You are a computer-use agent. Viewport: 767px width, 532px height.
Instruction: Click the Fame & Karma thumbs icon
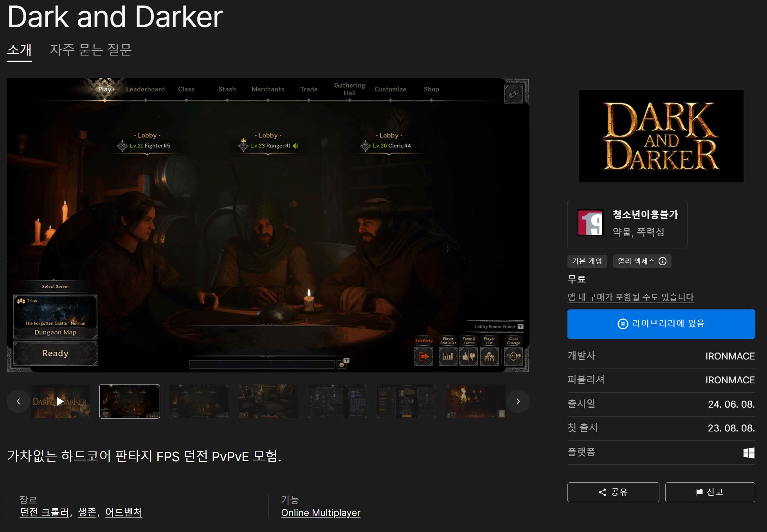click(468, 356)
